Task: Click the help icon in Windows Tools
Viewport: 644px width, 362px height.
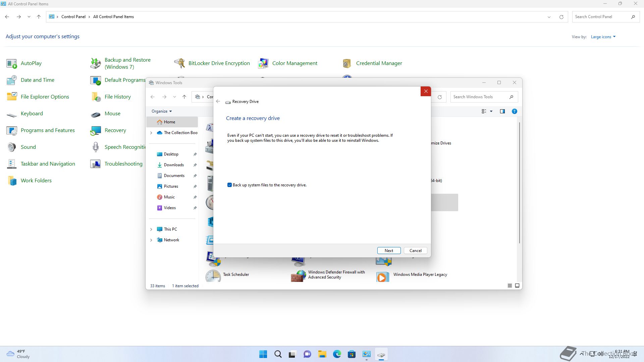Action: pos(514,111)
